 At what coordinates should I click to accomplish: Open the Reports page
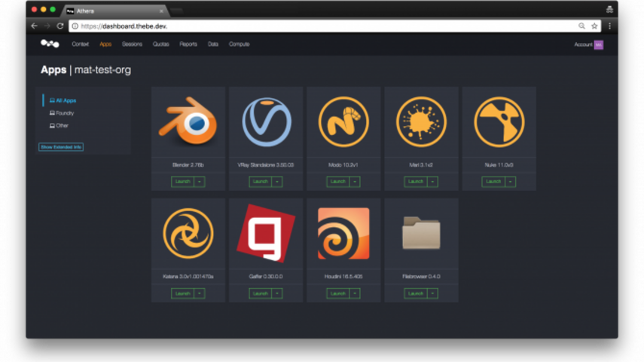[x=188, y=44]
